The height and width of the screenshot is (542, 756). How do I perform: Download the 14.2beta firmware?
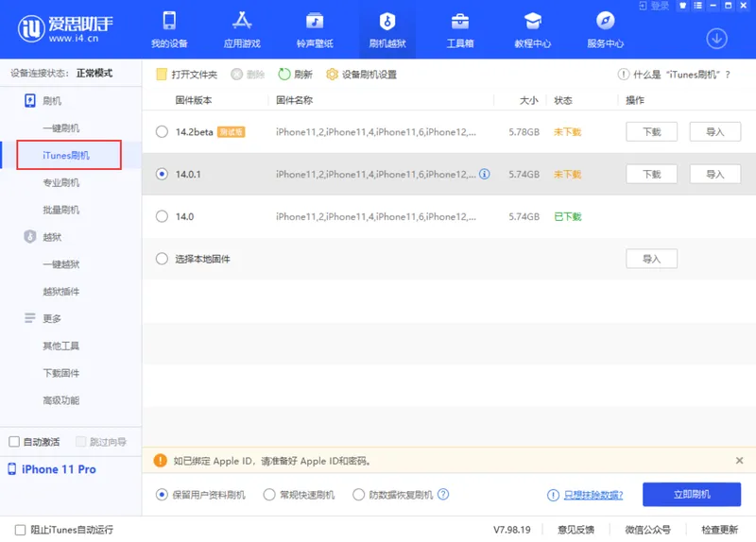[651, 131]
